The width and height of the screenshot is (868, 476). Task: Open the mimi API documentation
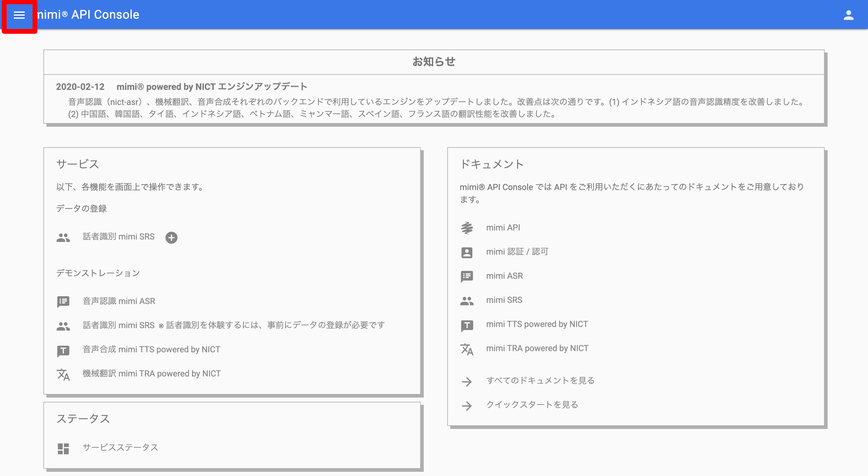pos(503,227)
